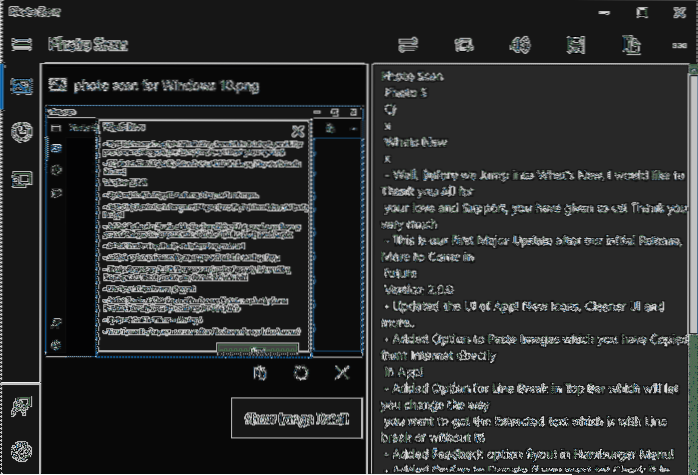698x475 pixels.
Task: Click the monitor-shaped third sidebar icon
Action: (x=20, y=180)
